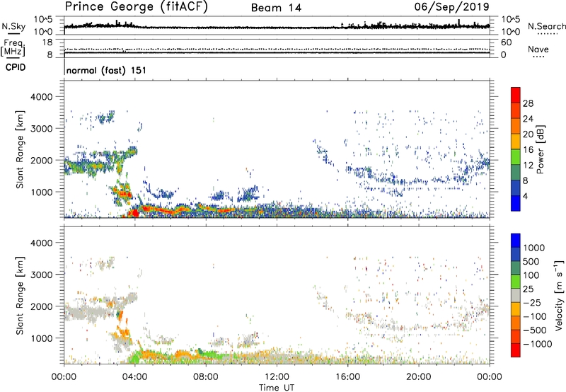Click the 'Nave' legend label
The height and width of the screenshot is (392, 566).
point(538,50)
